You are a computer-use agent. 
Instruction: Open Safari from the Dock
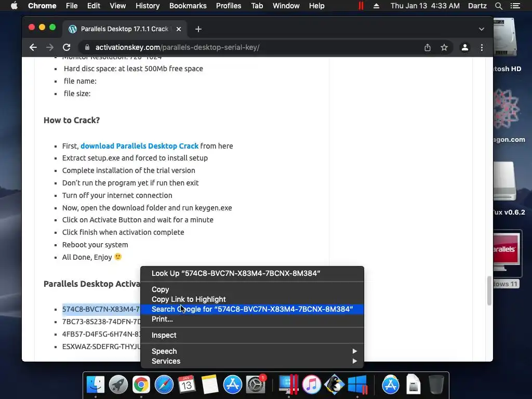(164, 385)
